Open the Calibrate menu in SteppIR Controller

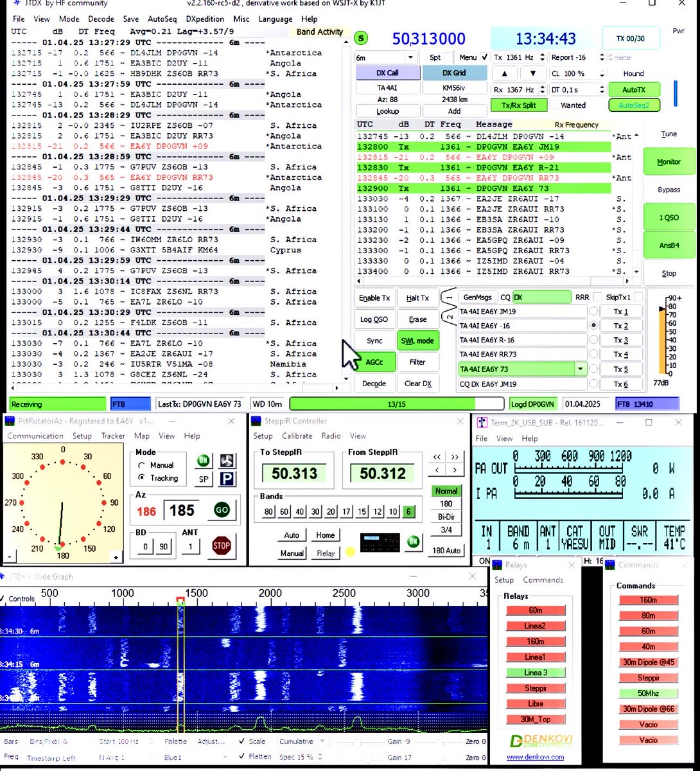(297, 436)
